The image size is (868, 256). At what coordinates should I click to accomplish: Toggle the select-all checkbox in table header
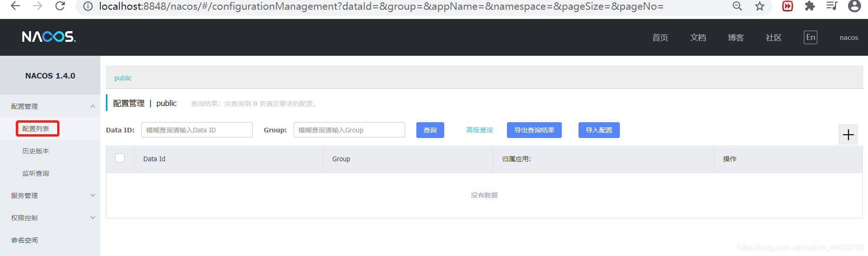point(120,158)
